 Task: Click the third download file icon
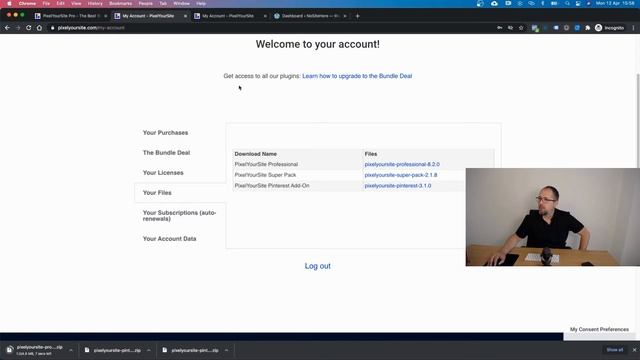164,350
